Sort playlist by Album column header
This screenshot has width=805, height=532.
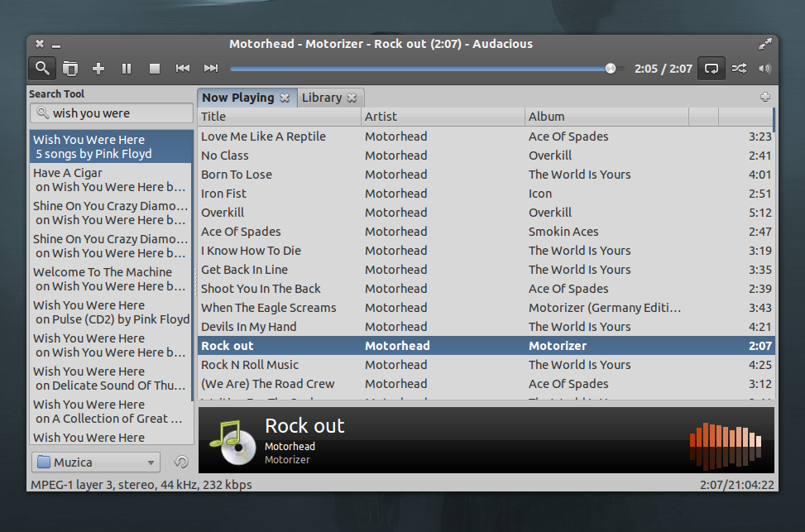click(x=606, y=117)
